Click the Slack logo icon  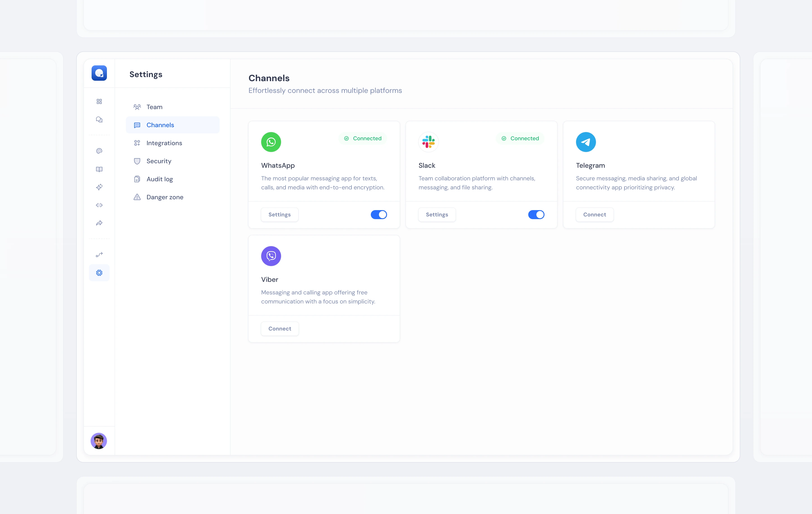429,142
